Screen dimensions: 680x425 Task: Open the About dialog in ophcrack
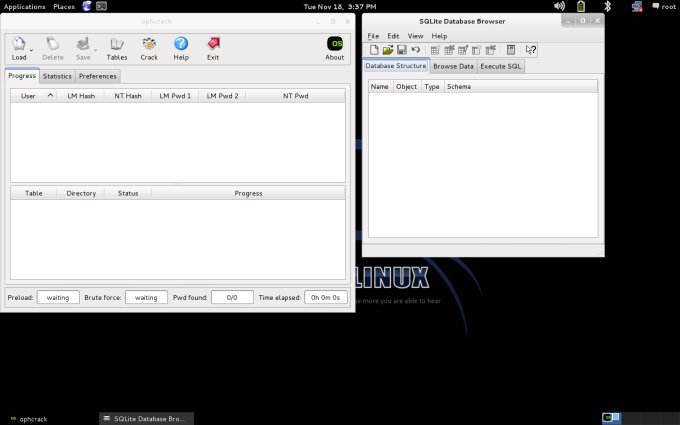coord(334,48)
